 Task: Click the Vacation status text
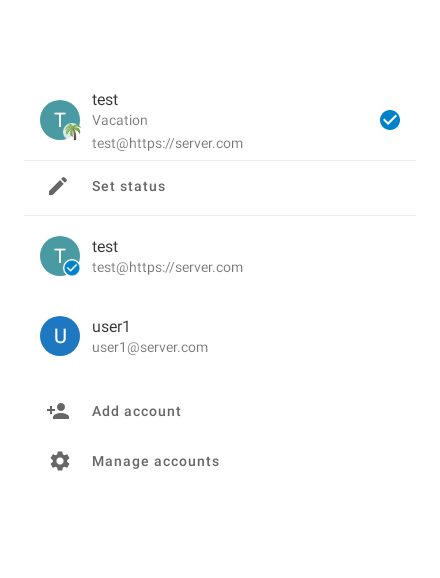pyautogui.click(x=120, y=121)
